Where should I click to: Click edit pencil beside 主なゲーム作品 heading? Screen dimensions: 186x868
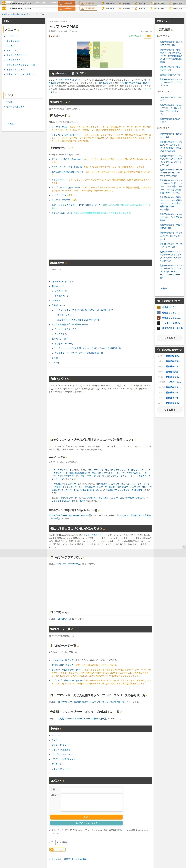66,458
